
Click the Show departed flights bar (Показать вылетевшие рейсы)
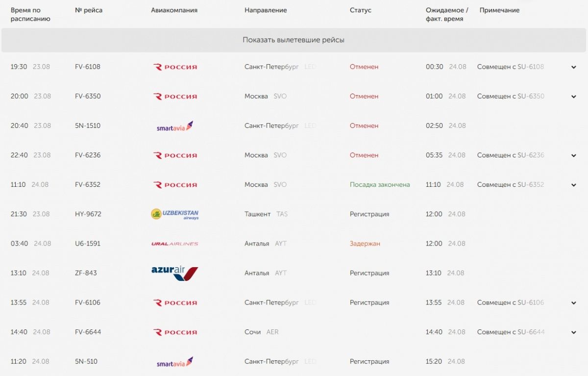coord(294,40)
